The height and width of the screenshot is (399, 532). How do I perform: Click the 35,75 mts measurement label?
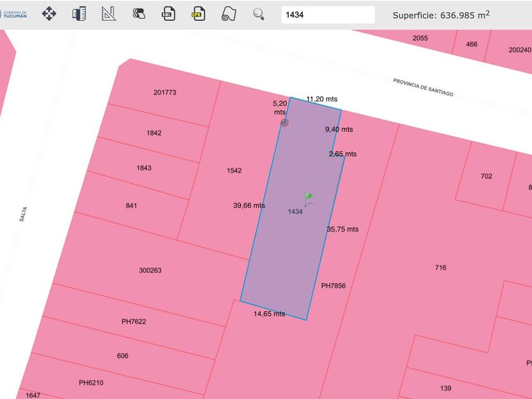click(343, 229)
